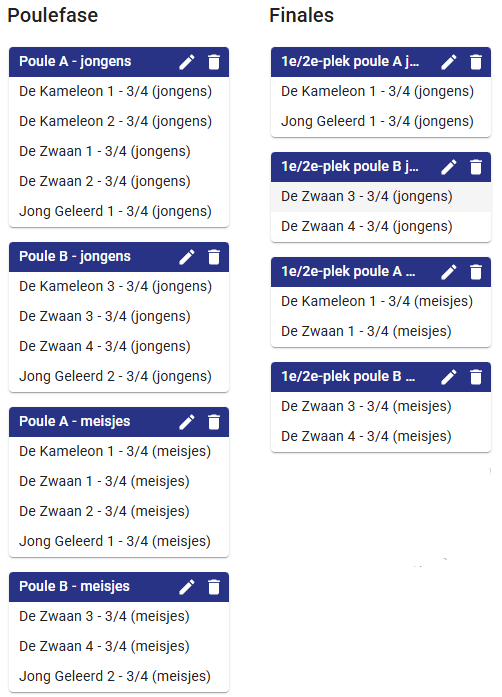This screenshot has height=697, width=502.
Task: Delete the last 1e/2e-plek poule B final
Action: pyautogui.click(x=476, y=377)
